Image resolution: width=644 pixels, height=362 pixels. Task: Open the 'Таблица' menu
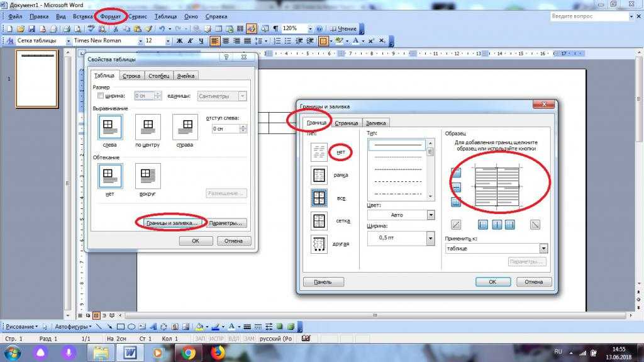165,17
